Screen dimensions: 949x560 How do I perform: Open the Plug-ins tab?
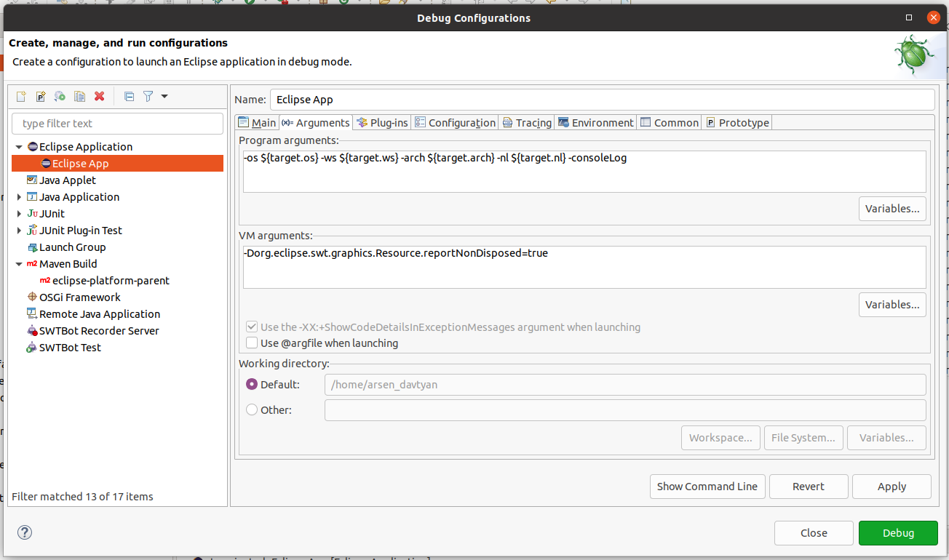tap(382, 123)
